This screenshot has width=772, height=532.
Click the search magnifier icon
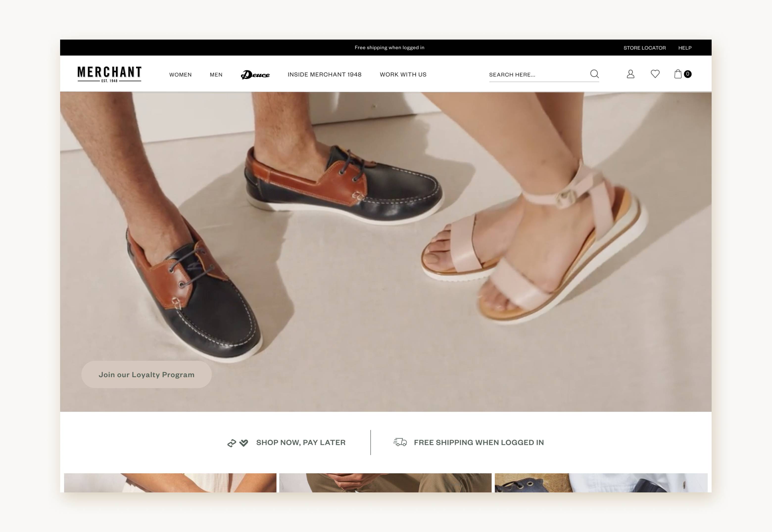[x=594, y=74]
